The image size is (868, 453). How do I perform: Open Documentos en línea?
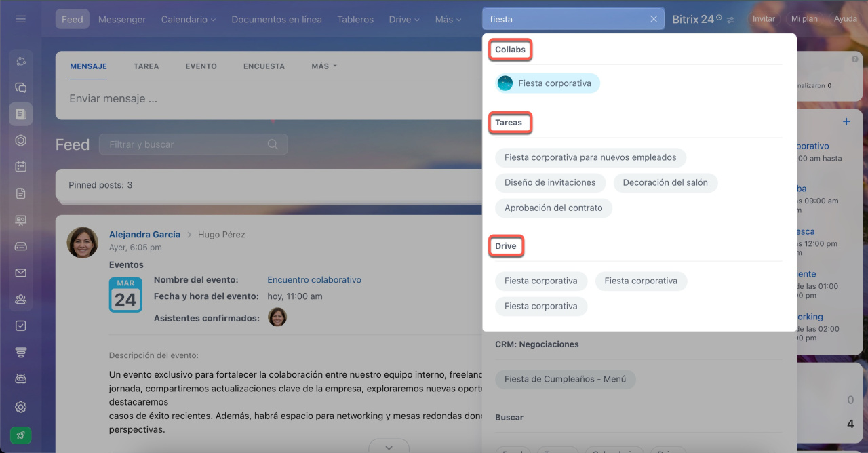tap(277, 19)
